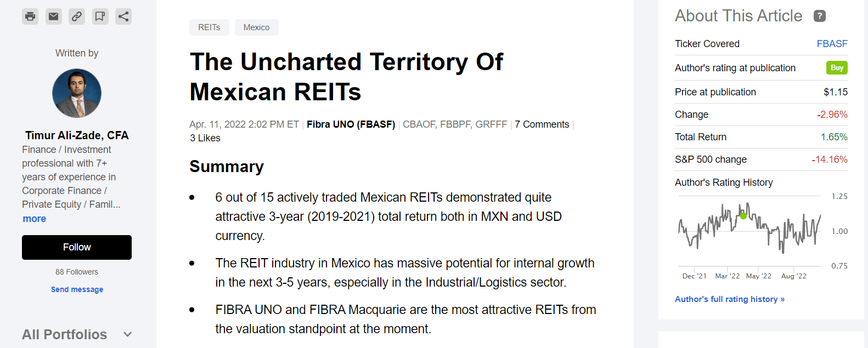Send message to the author
Image resolution: width=868 pixels, height=348 pixels.
point(77,289)
